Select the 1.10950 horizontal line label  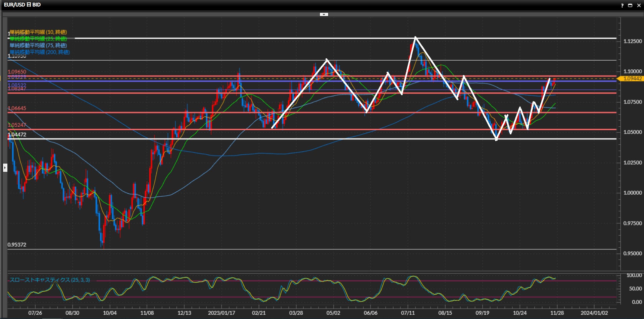click(x=17, y=56)
